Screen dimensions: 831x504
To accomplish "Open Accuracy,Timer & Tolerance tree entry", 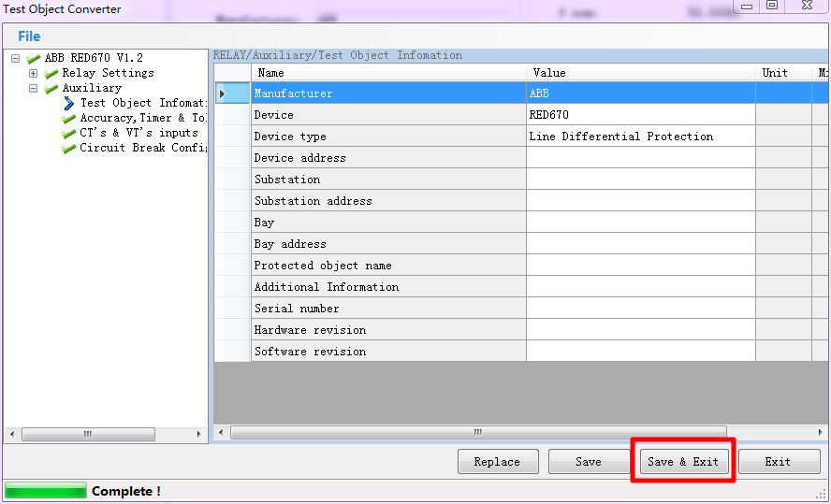I will (x=143, y=118).
